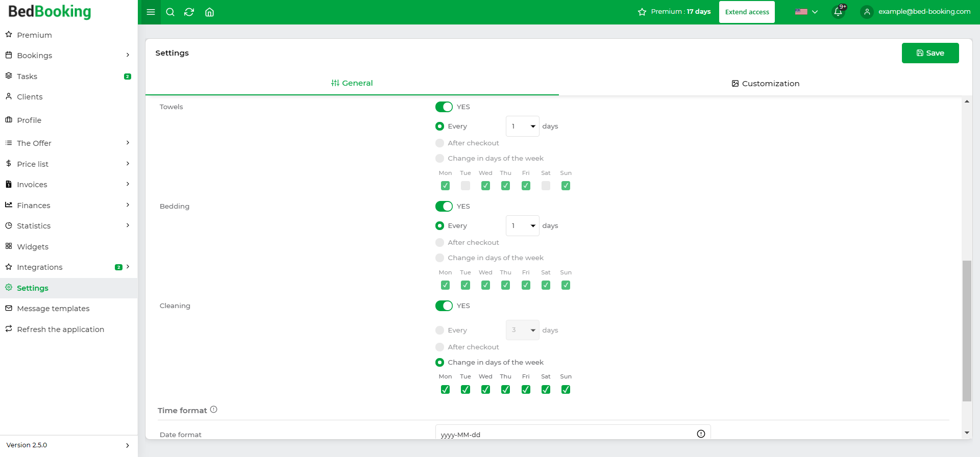
Task: Click the Save button
Action: [x=930, y=53]
